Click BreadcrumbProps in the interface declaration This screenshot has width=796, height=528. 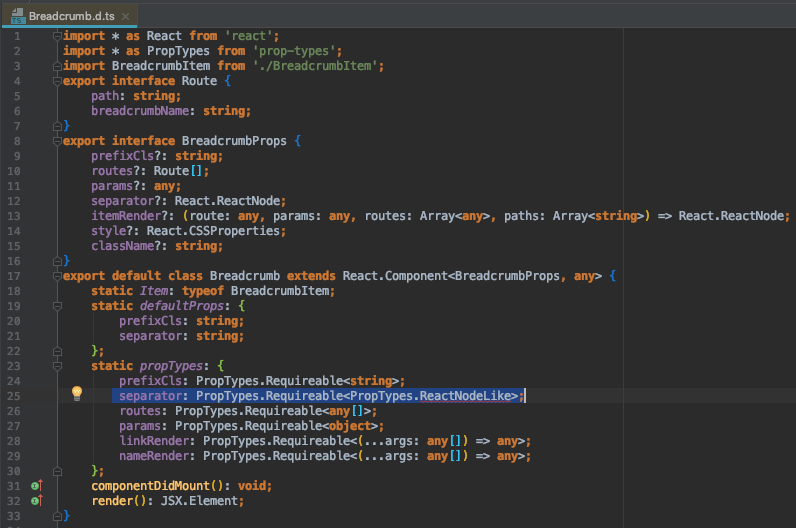(234, 141)
